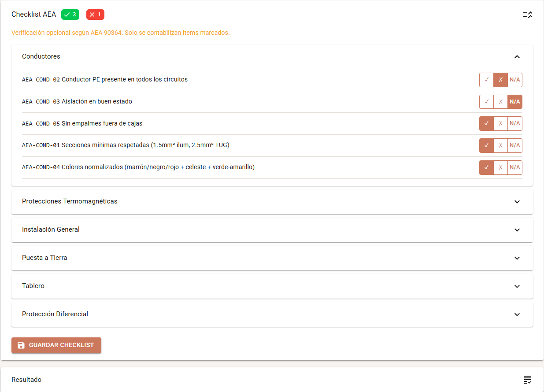
Task: Click the orange AEA 90364 notice text
Action: pos(120,33)
